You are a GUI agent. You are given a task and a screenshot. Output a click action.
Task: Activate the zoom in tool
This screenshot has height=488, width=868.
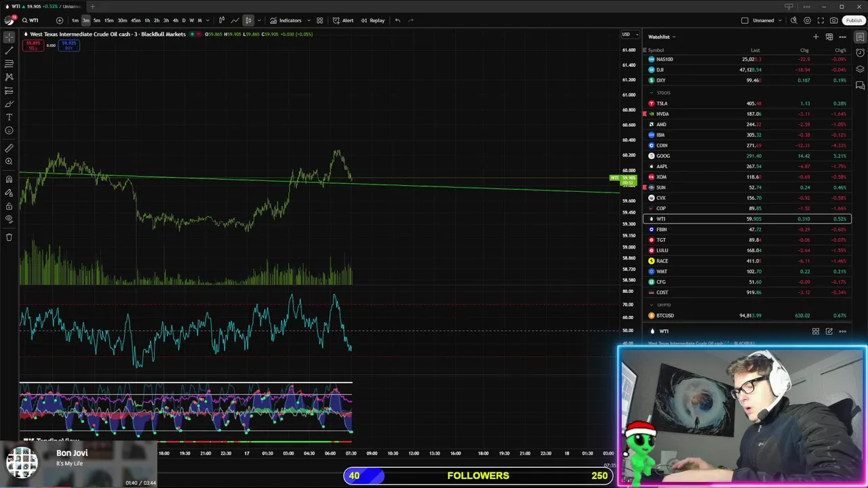[9, 161]
